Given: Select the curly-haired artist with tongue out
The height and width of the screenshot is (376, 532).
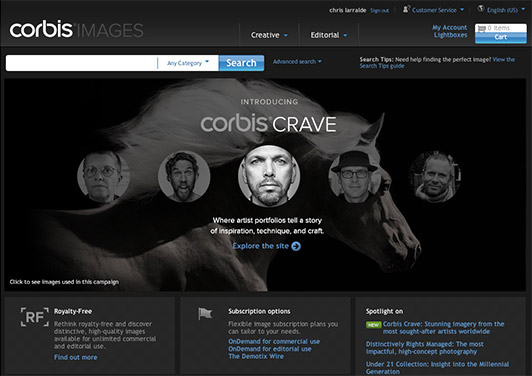Looking at the screenshot, I should (184, 176).
